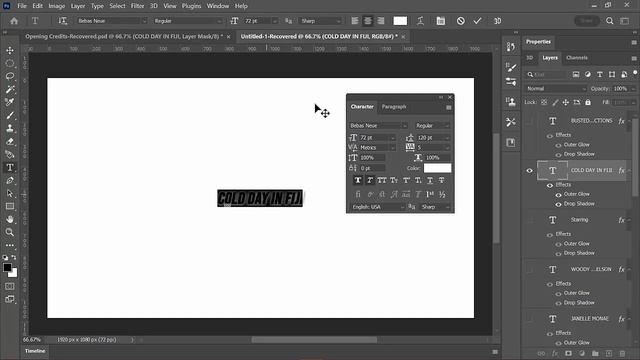Viewport: 640px width, 360px height.
Task: Toggle Faux Italic in Character panel
Action: tap(370, 180)
